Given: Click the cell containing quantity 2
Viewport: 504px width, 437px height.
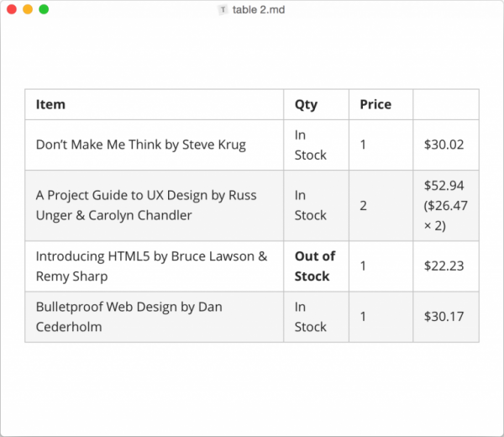Looking at the screenshot, I should point(381,206).
